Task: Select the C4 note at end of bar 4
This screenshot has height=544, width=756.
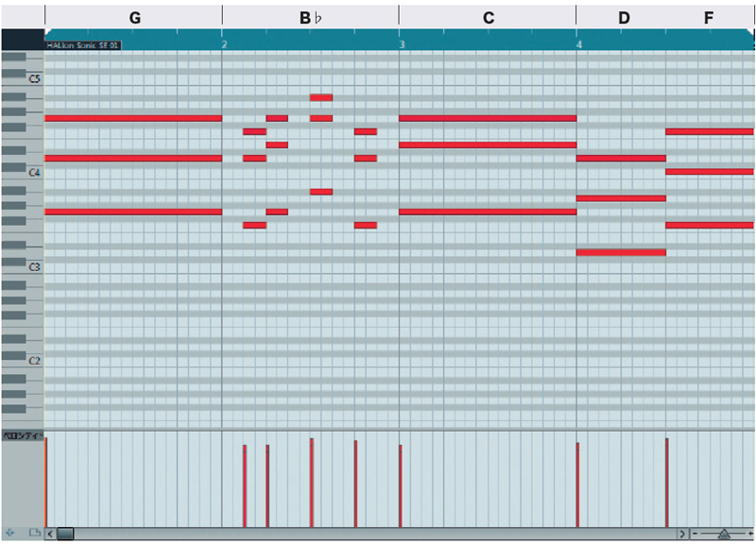Action: click(x=710, y=172)
